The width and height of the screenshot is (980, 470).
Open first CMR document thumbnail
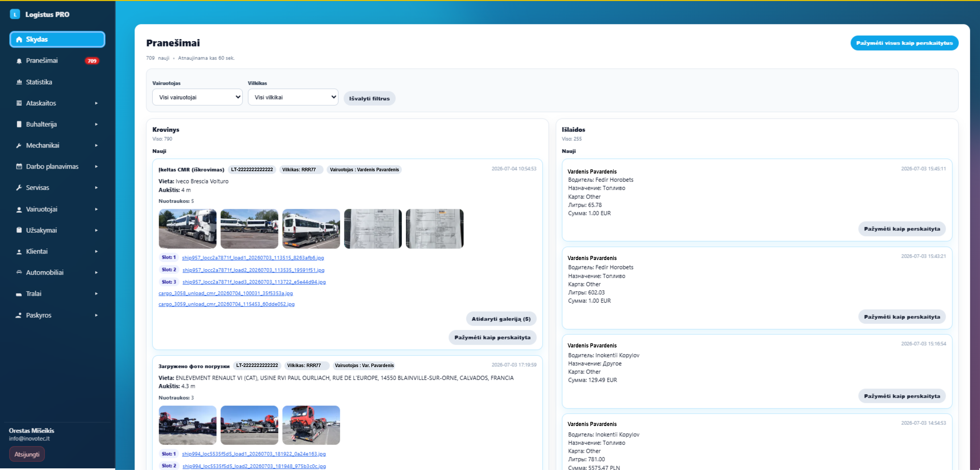(x=373, y=229)
